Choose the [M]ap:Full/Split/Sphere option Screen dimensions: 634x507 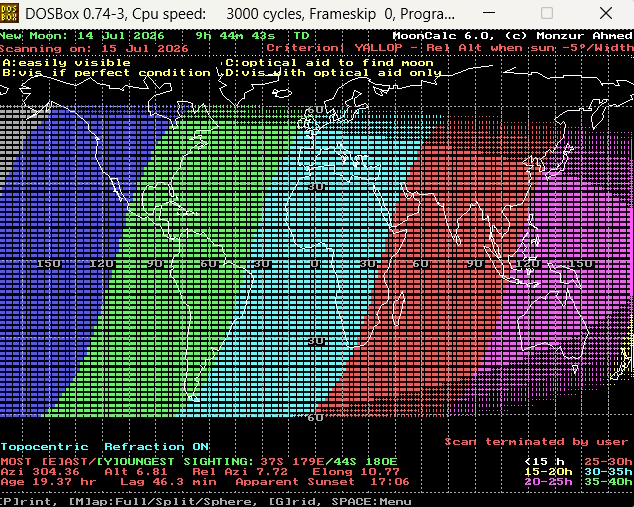(x=163, y=502)
